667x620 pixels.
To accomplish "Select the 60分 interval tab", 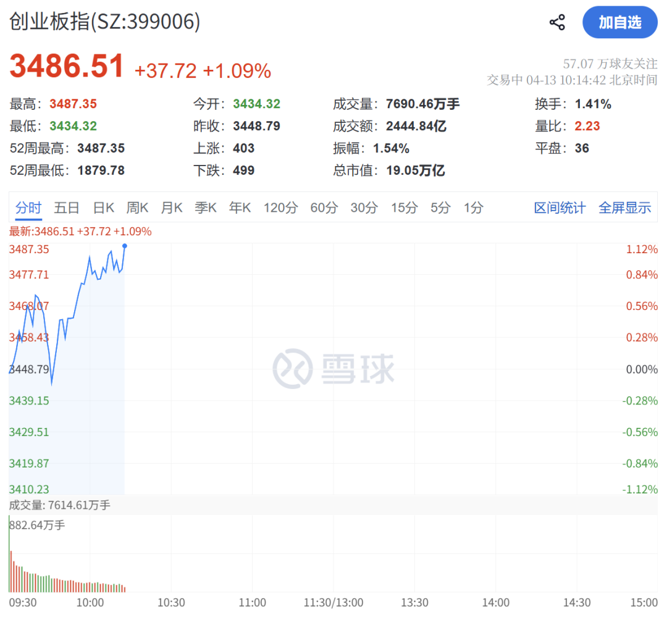I will 324,208.
